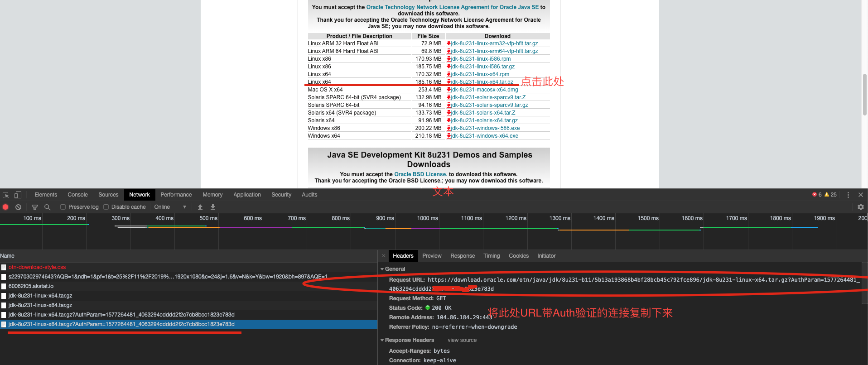
Task: Click the Remote Address 104.86.184.29:443 value
Action: (x=464, y=317)
